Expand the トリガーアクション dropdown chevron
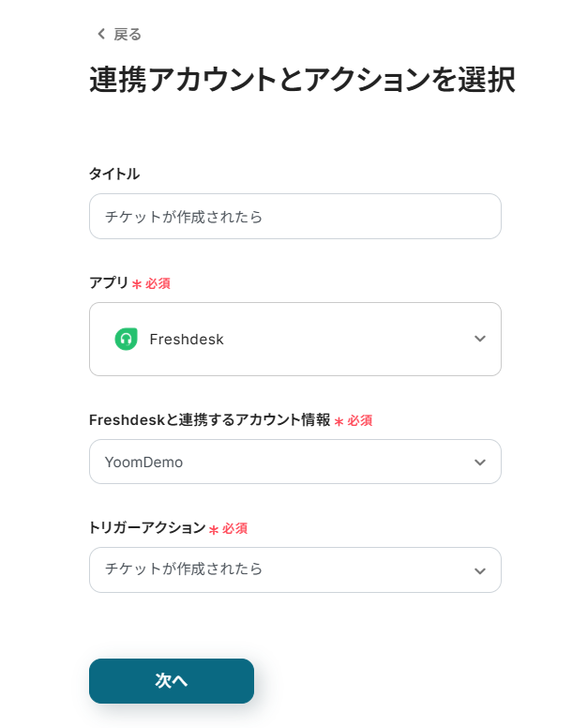This screenshot has width=587, height=728. (x=480, y=570)
